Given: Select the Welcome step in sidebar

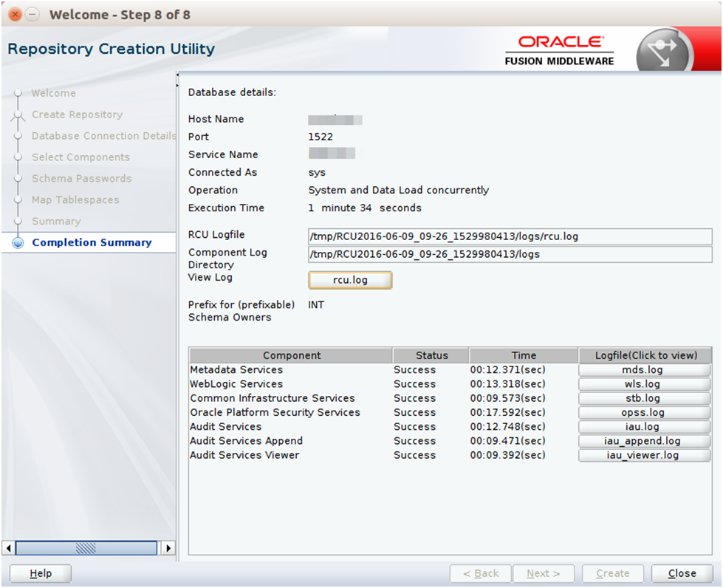Looking at the screenshot, I should coord(53,93).
